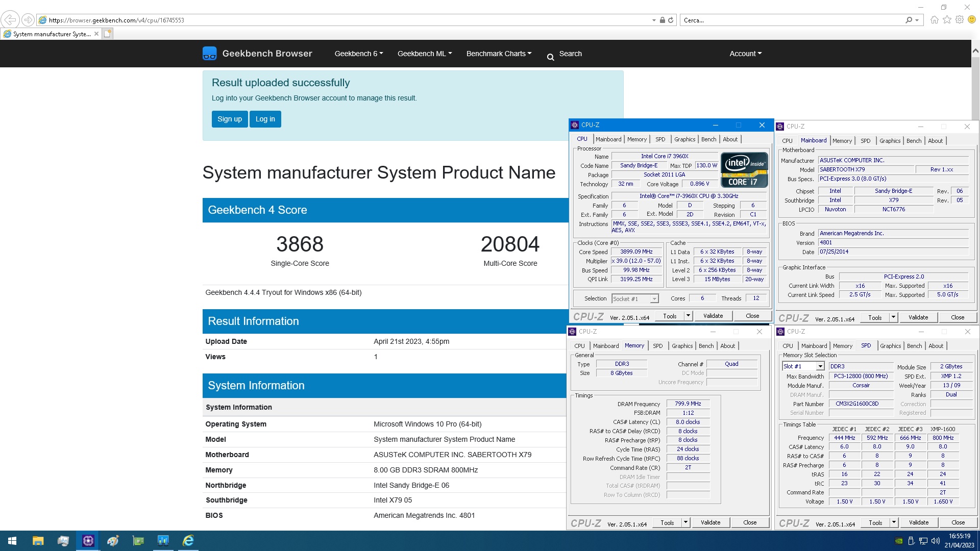Click the Geekbench Browser logo icon
Viewport: 980px width, 551px height.
pos(209,54)
